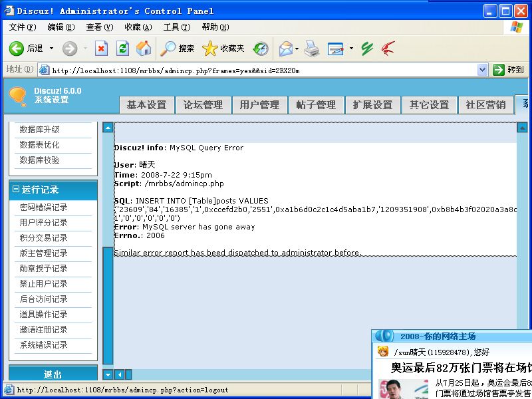
Task: Open the 编辑(E) menu
Action: (x=61, y=27)
